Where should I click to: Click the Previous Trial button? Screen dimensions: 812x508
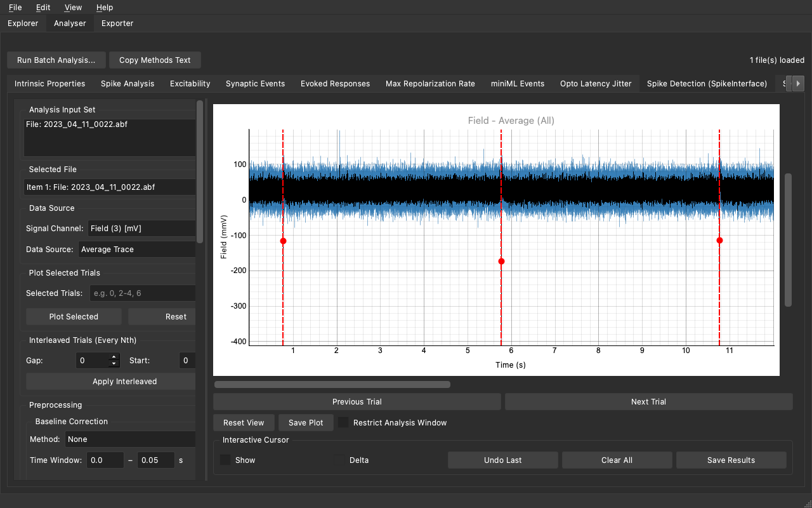[357, 402]
